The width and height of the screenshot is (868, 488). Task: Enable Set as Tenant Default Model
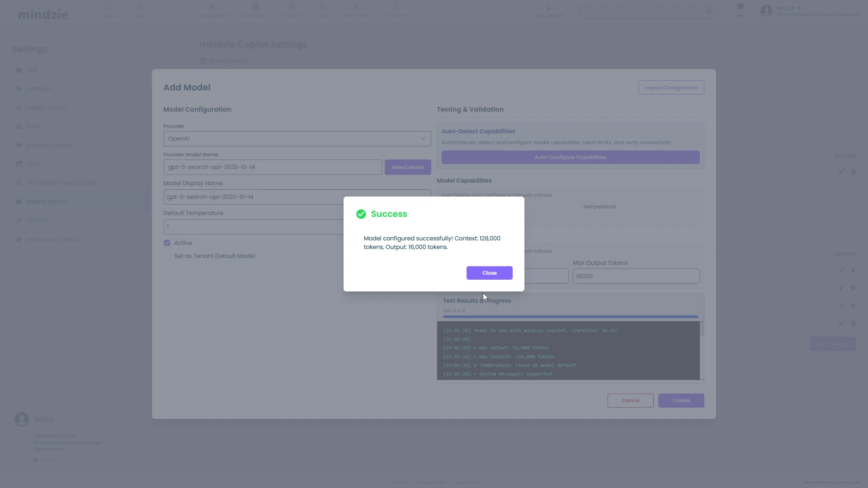coord(167,256)
